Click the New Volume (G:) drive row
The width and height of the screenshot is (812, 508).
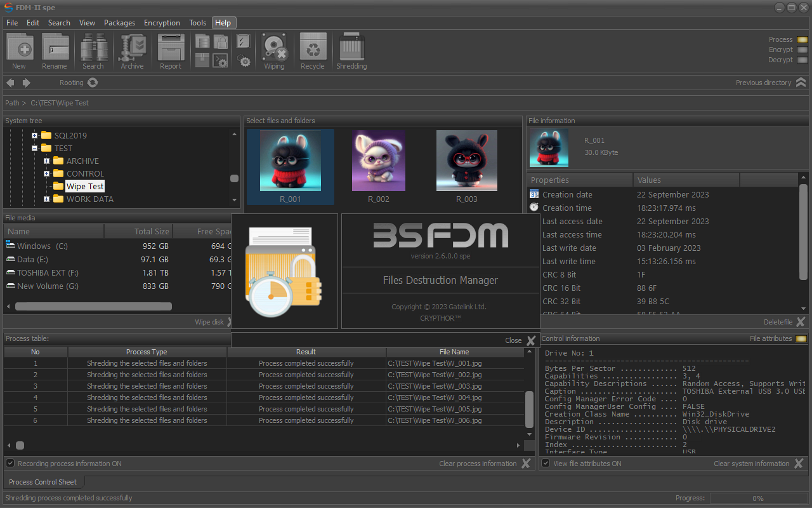click(x=117, y=286)
